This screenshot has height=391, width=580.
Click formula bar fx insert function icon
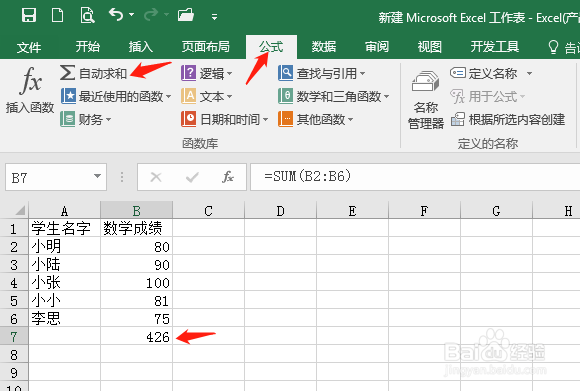pyautogui.click(x=228, y=177)
